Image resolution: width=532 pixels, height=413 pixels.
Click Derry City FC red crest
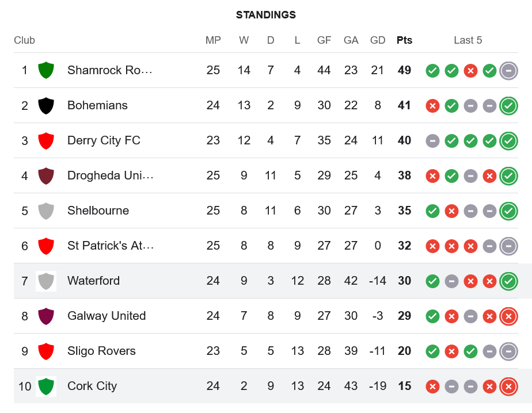coord(46,140)
